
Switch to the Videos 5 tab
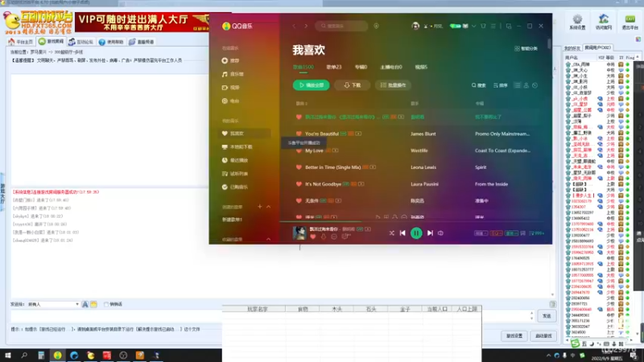coord(421,67)
